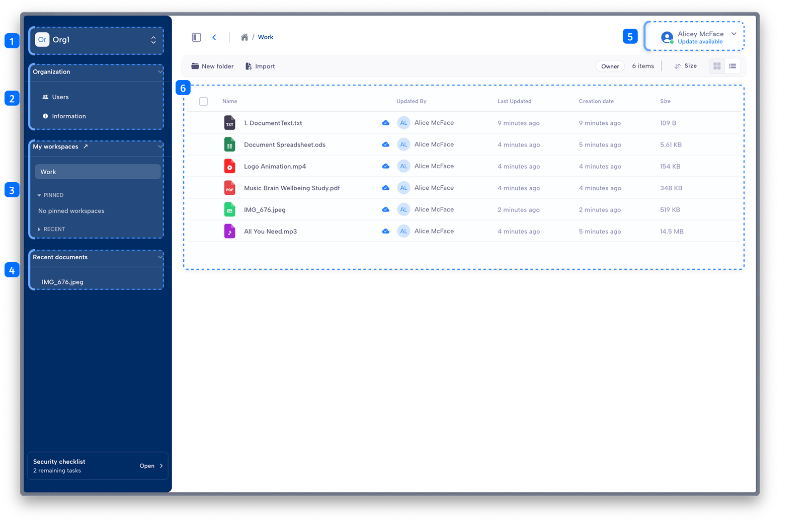812x521 pixels.
Task: Open the Security checklist
Action: point(98,466)
